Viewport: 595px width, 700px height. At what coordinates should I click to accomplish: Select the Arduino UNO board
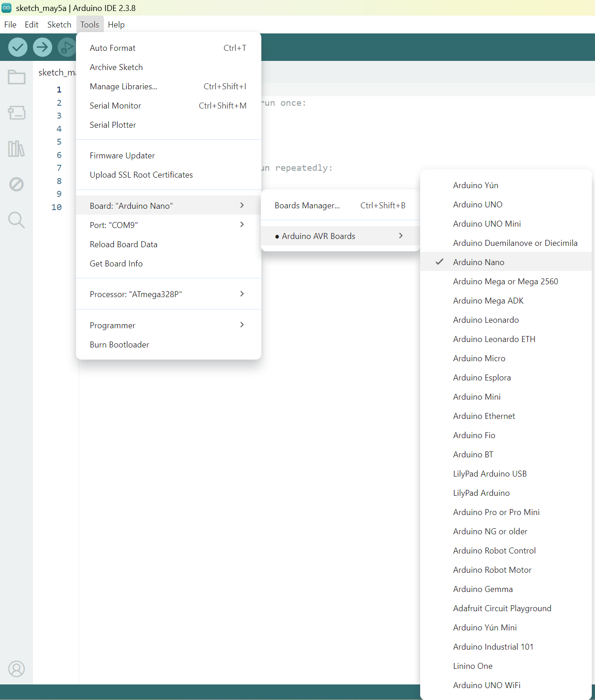506,204
